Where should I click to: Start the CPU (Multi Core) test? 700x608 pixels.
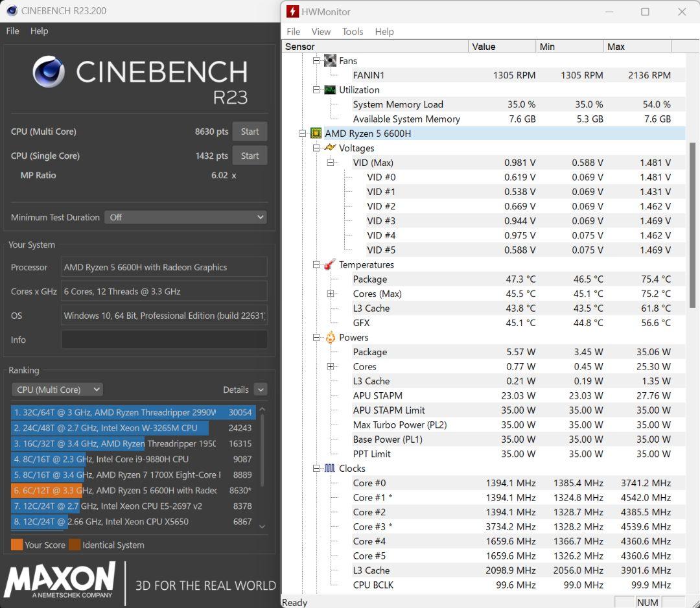pyautogui.click(x=250, y=132)
